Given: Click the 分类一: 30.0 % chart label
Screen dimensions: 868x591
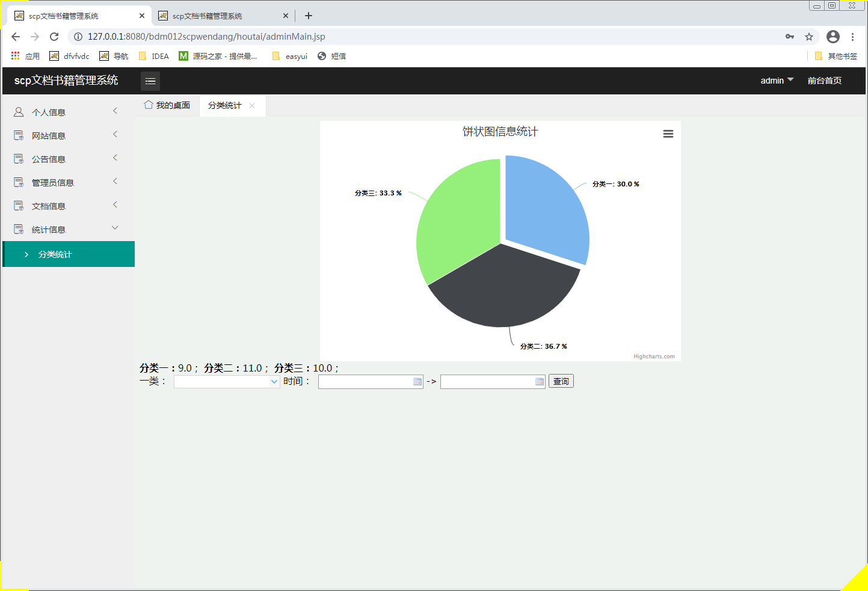Looking at the screenshot, I should 616,184.
